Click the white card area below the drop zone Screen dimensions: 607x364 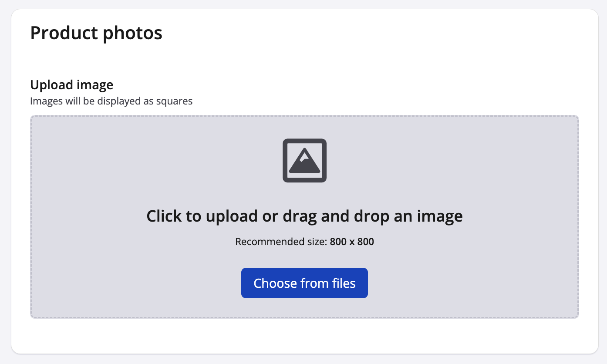tap(305, 335)
